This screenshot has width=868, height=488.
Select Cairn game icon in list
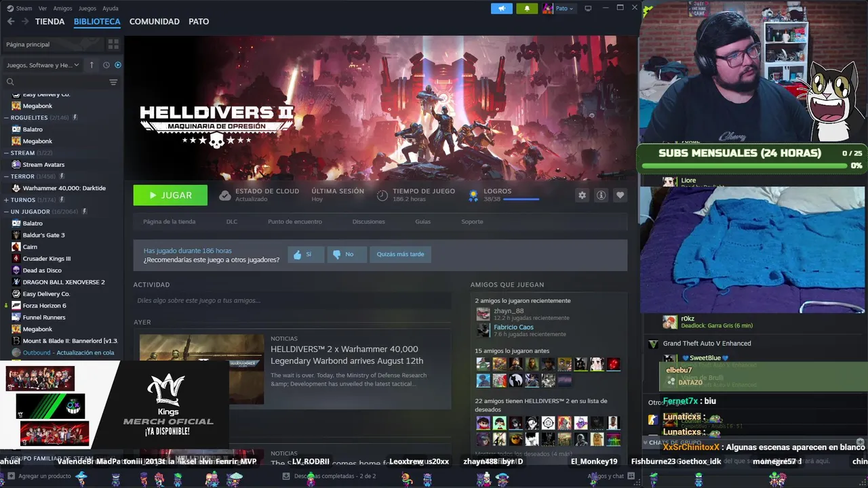pos(16,247)
